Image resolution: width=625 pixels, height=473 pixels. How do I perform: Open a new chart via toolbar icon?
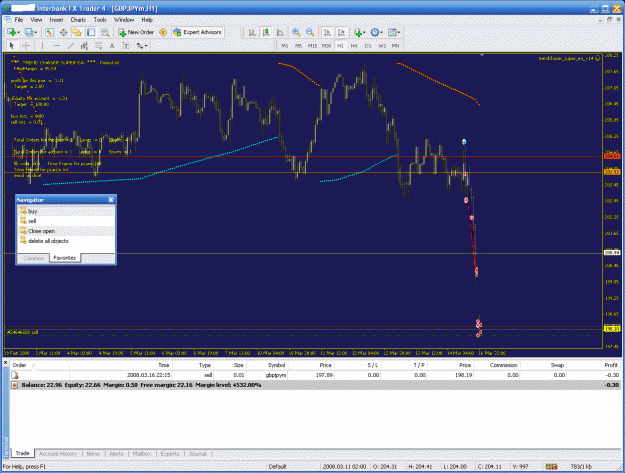point(11,32)
